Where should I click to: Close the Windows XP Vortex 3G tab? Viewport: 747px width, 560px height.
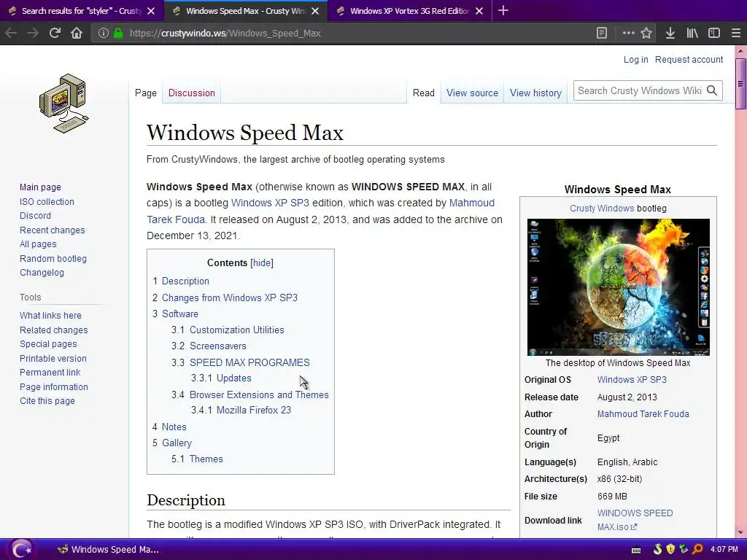(480, 11)
